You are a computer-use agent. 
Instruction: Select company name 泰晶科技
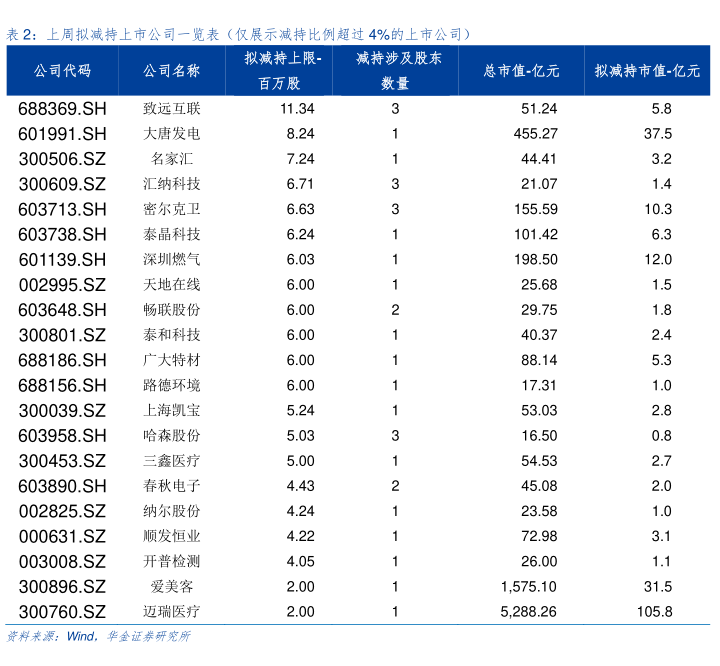coord(172,234)
